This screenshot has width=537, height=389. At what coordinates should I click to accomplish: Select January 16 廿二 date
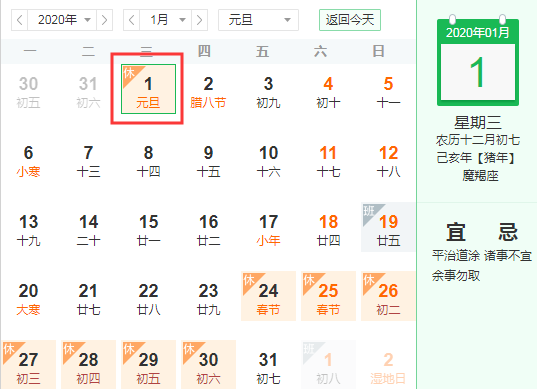click(208, 230)
